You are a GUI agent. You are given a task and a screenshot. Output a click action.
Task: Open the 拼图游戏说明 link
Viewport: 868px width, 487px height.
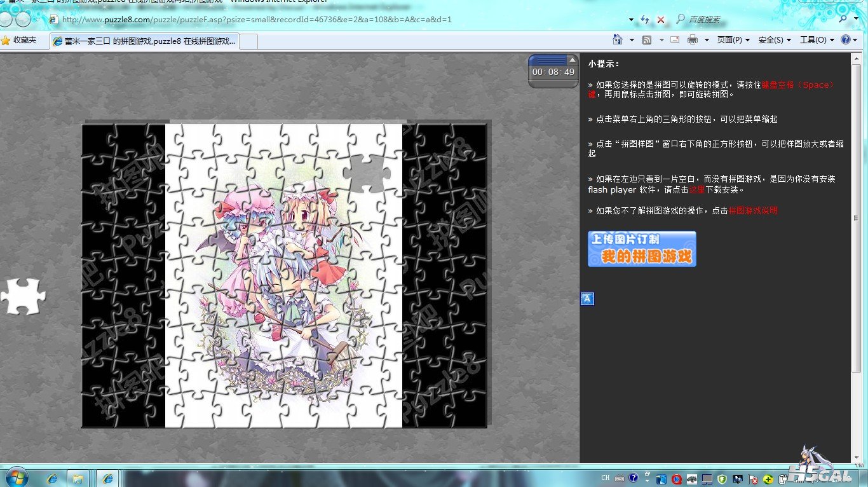click(x=753, y=210)
